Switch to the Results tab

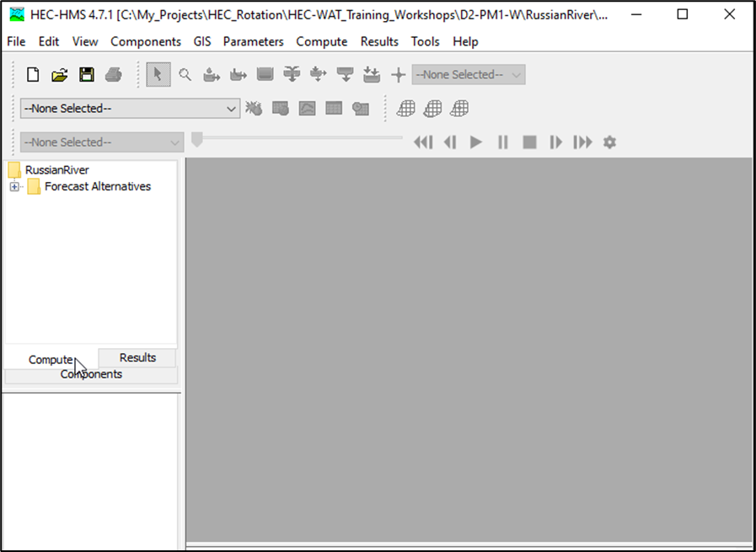click(x=137, y=358)
